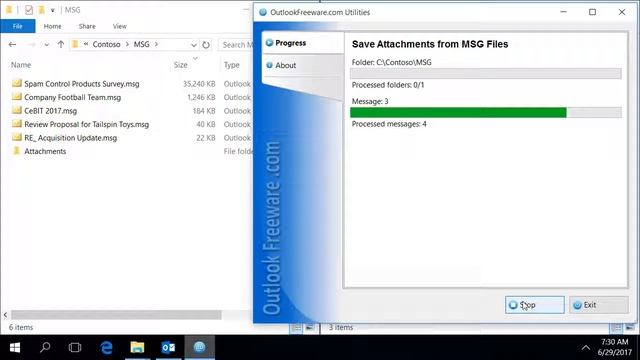Select CeBIT 2017.msg file icon
Image resolution: width=640 pixels, height=360 pixels.
(x=17, y=110)
